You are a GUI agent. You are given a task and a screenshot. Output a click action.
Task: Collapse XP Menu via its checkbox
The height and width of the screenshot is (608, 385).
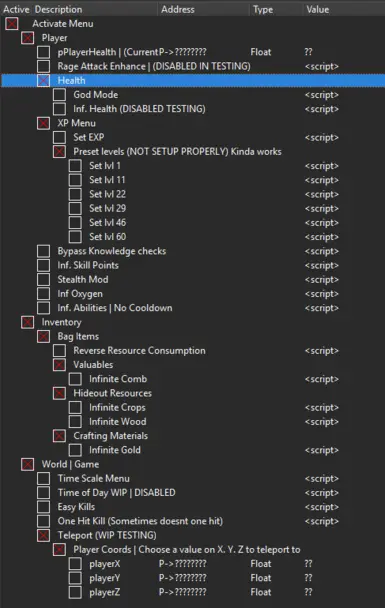(x=43, y=123)
